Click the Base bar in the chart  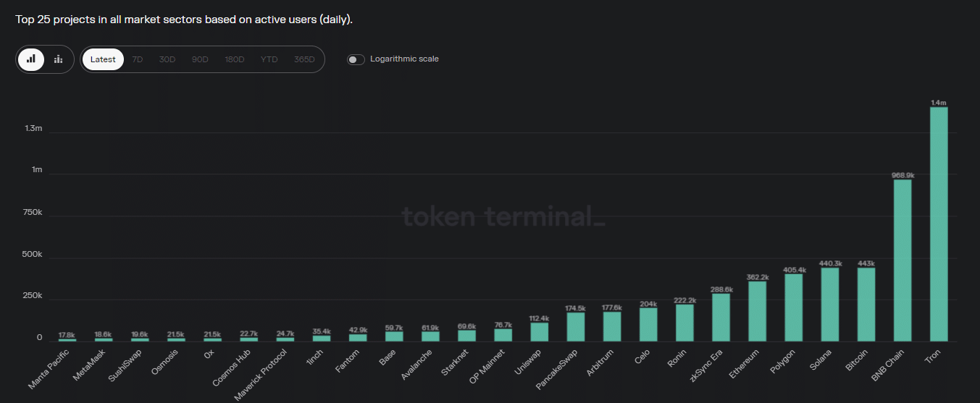pos(394,336)
